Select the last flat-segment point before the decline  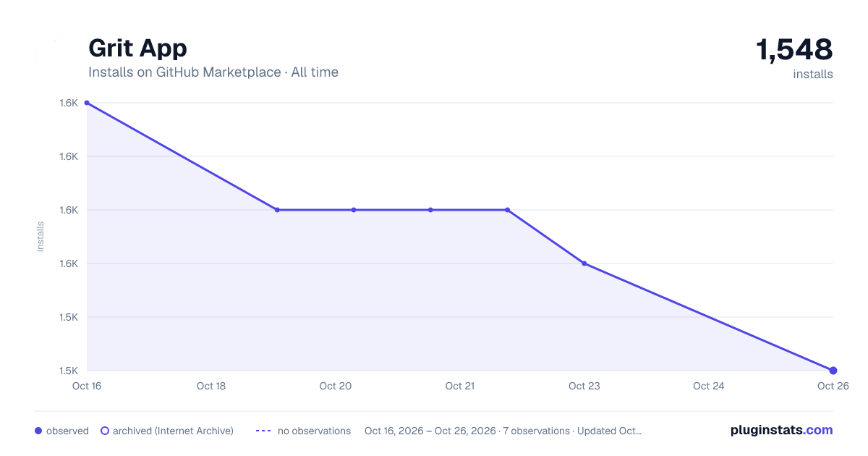tap(508, 210)
